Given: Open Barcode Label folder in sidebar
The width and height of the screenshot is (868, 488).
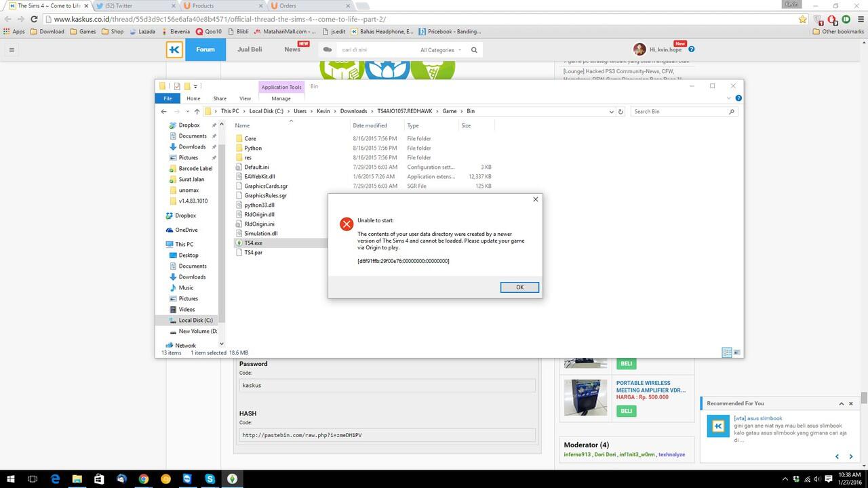Looking at the screenshot, I should (x=195, y=168).
